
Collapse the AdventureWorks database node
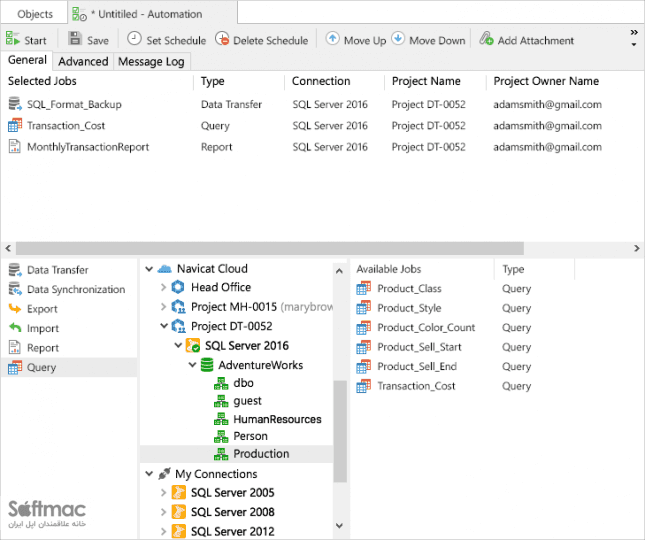(x=192, y=365)
